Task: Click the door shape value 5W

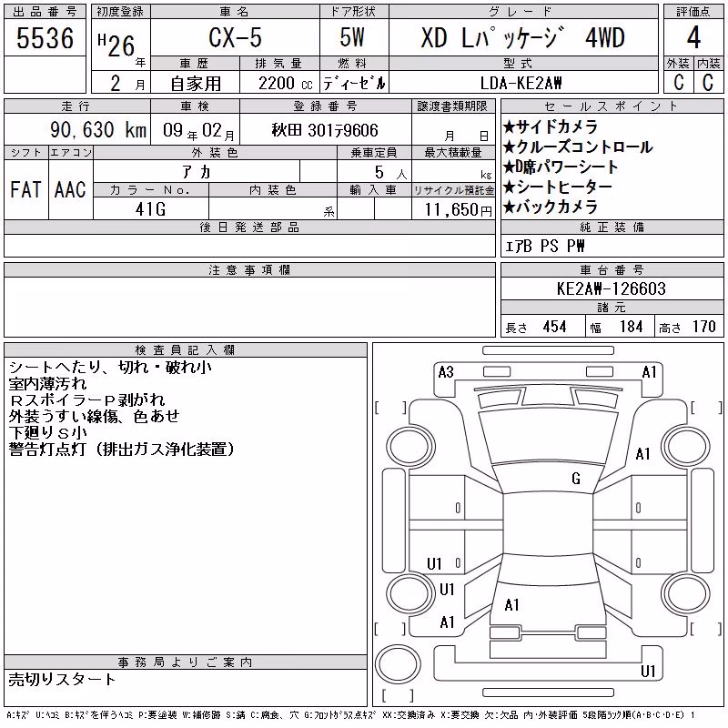Action: point(352,37)
